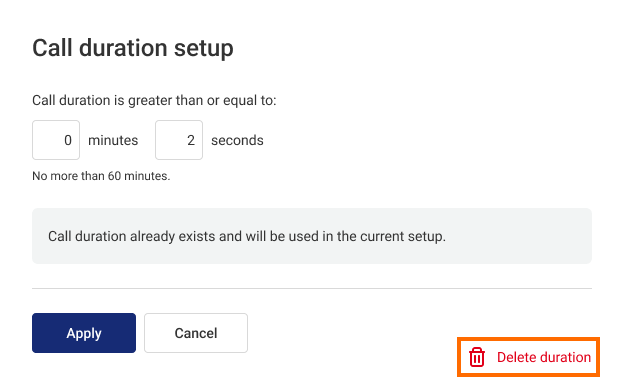624x385 pixels.
Task: Click the red trash can icon
Action: (476, 357)
